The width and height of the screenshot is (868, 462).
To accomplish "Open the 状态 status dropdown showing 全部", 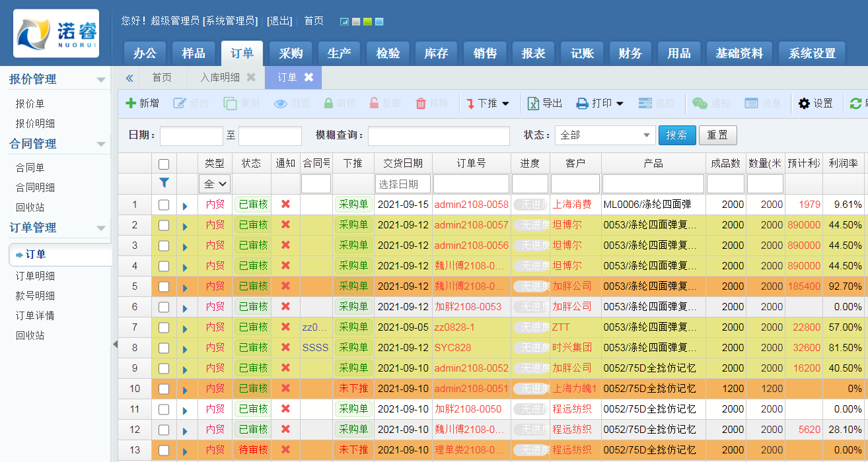I will click(x=604, y=135).
